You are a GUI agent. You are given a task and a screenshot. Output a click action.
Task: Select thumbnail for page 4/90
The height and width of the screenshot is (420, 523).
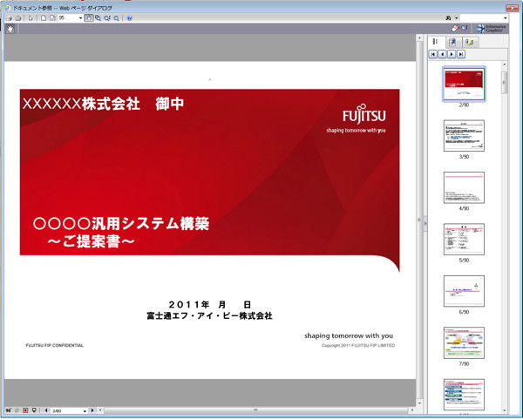(x=464, y=187)
